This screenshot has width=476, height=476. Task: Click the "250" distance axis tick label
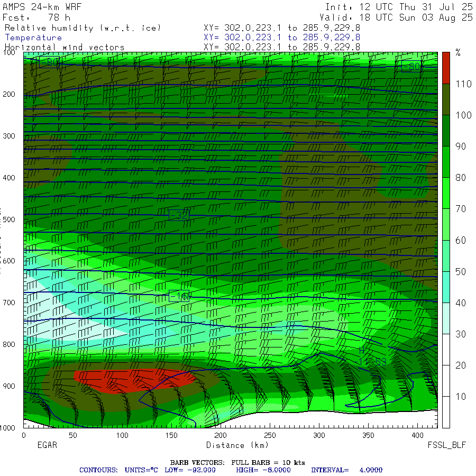tap(270, 435)
